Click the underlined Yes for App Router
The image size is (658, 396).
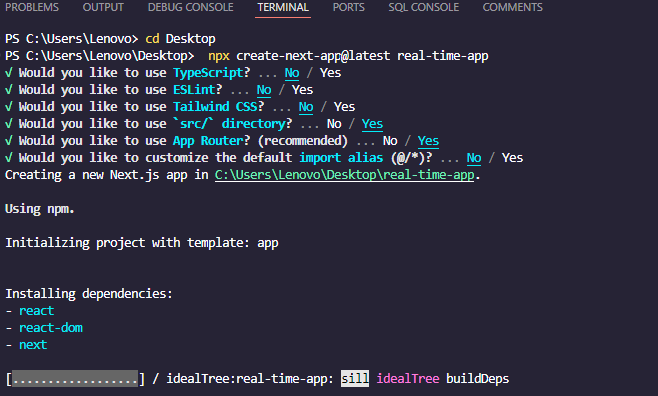pos(428,141)
